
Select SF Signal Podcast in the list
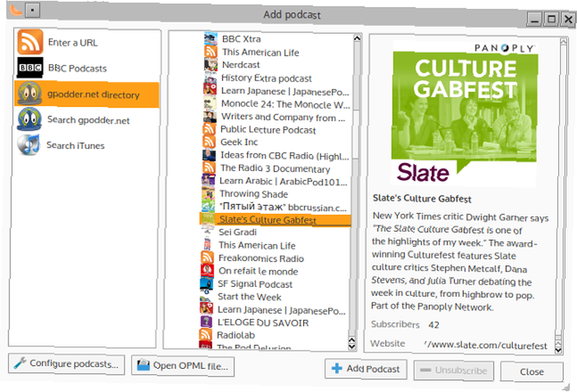(x=255, y=284)
